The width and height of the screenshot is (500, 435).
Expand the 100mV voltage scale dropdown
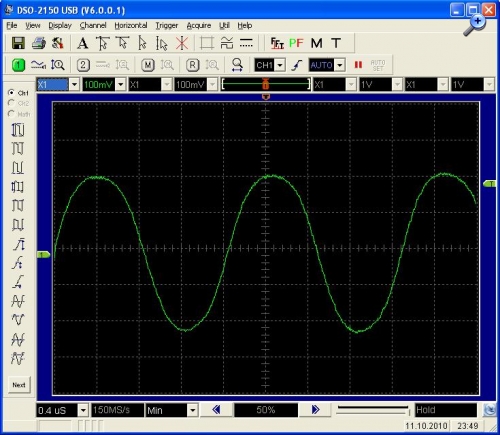pos(121,85)
